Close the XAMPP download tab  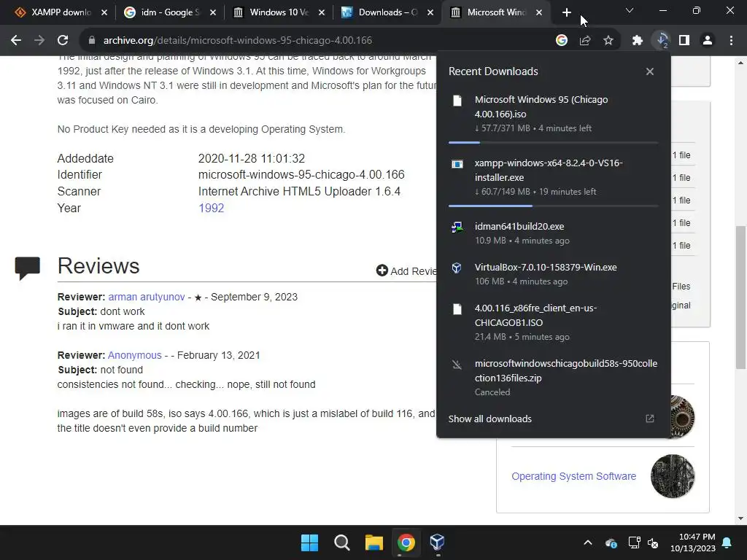(104, 12)
